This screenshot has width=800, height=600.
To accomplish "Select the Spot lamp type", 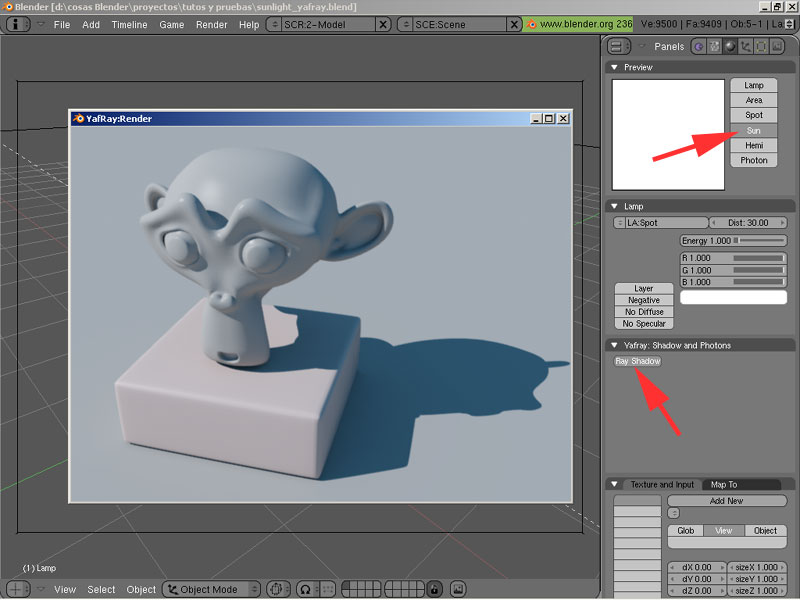I will coord(754,115).
